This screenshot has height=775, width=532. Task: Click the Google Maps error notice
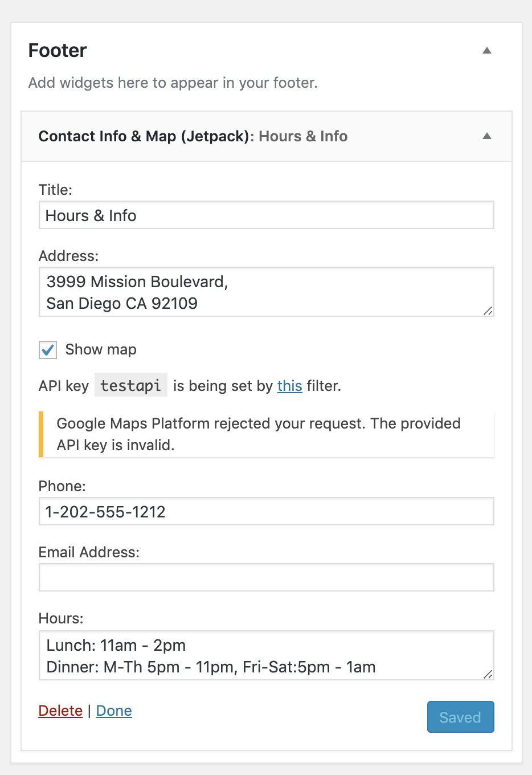pos(266,434)
